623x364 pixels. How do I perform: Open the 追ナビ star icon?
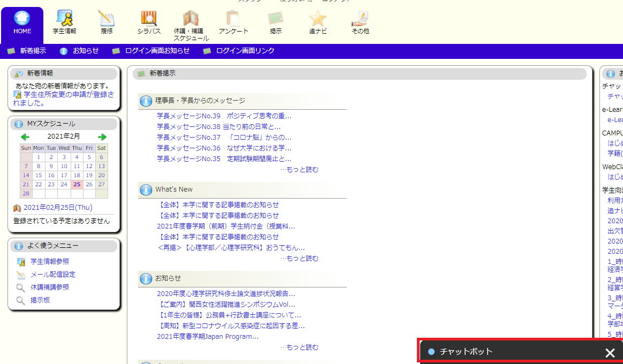318,18
